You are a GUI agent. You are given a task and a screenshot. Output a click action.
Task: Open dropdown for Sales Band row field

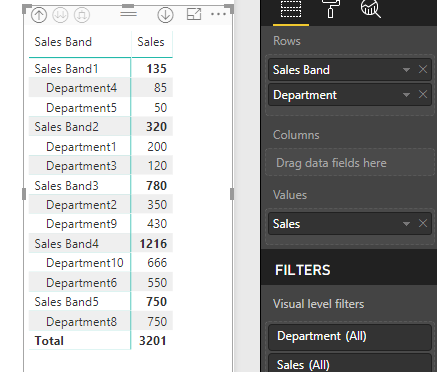(x=406, y=70)
